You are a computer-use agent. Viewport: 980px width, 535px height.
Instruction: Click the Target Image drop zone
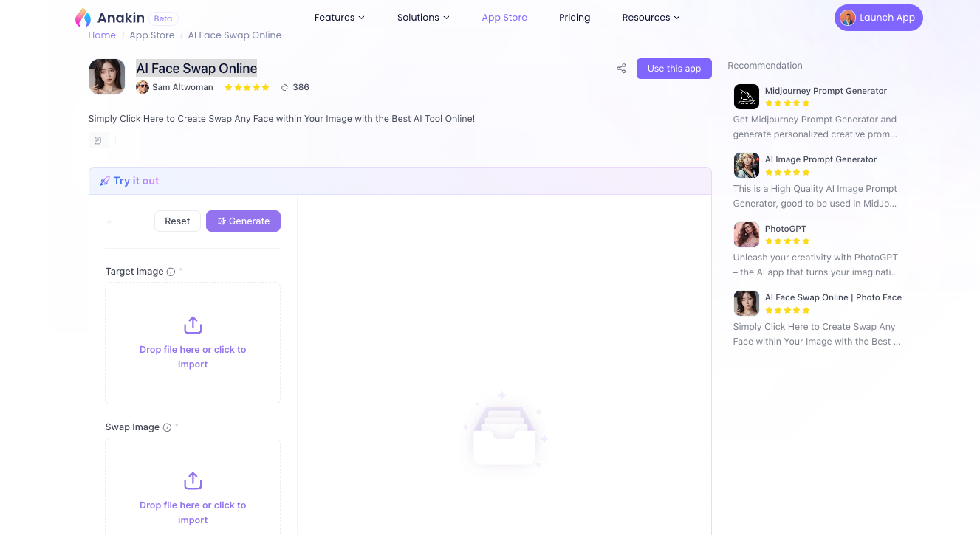[x=193, y=343]
